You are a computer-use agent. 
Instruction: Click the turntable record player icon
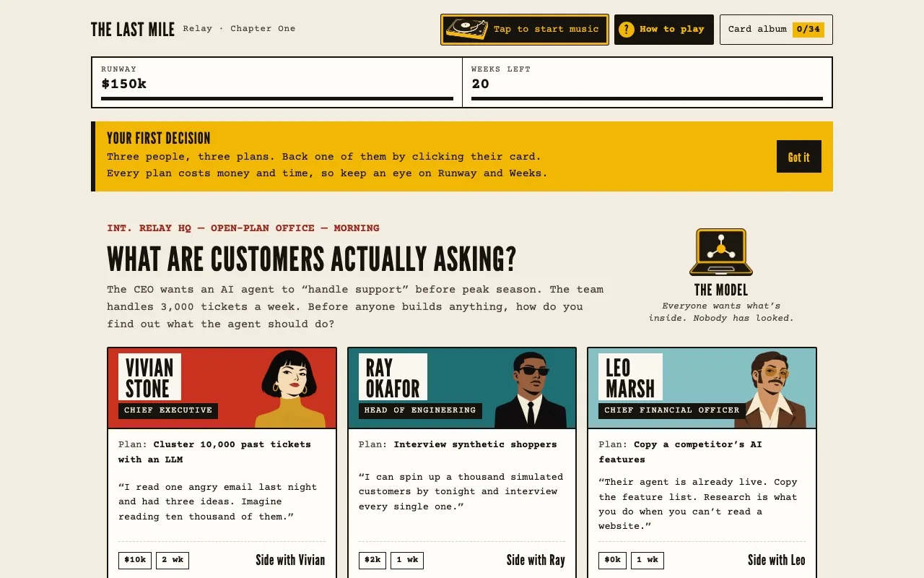466,30
